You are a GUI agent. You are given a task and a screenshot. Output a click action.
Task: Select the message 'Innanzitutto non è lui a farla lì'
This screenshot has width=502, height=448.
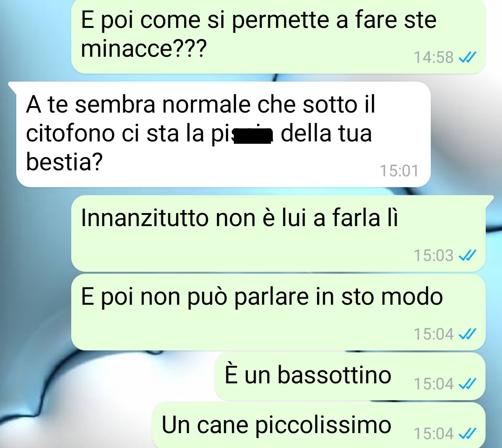tap(278, 233)
